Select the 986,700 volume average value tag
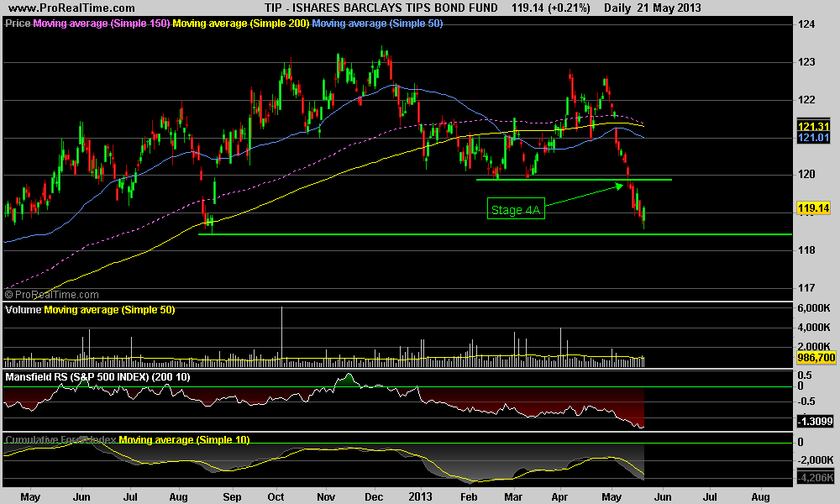Viewport: 840px width, 504px height. click(x=816, y=358)
